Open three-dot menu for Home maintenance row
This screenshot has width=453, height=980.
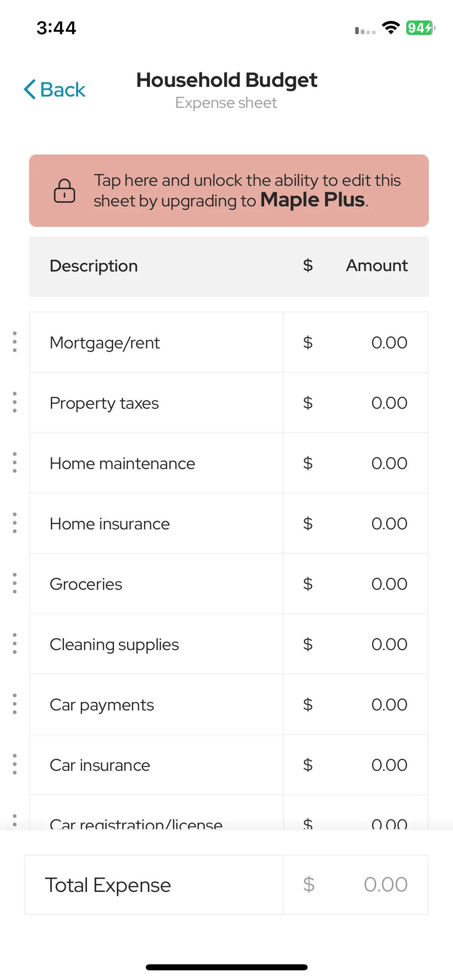[14, 463]
